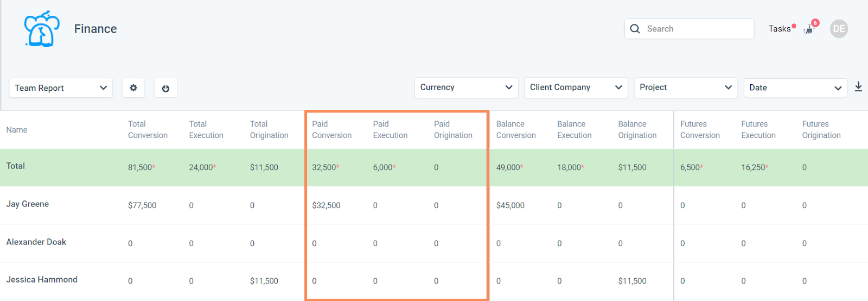
Task: Open the Project filter dropdown
Action: [x=686, y=87]
